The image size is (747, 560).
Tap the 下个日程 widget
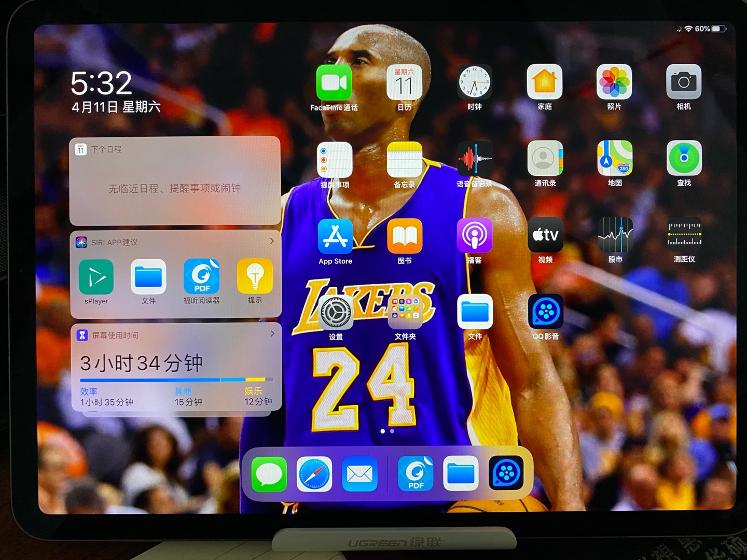point(175,180)
